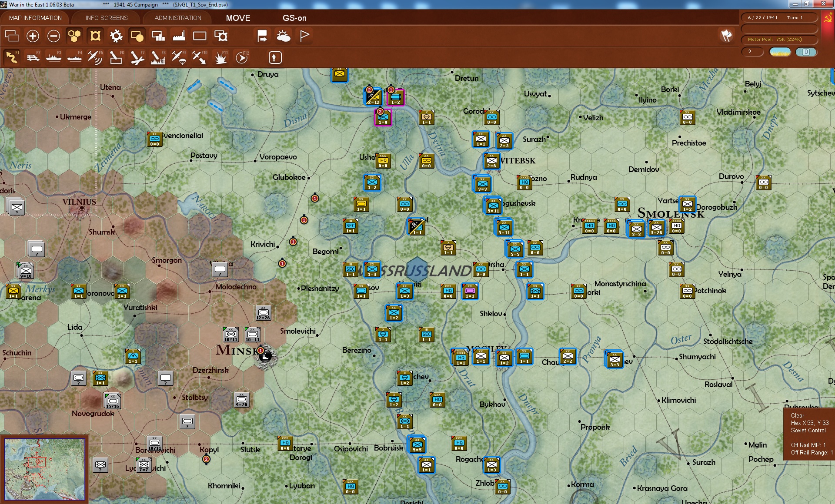Select the 2=2 unit near Chausy

click(x=568, y=356)
